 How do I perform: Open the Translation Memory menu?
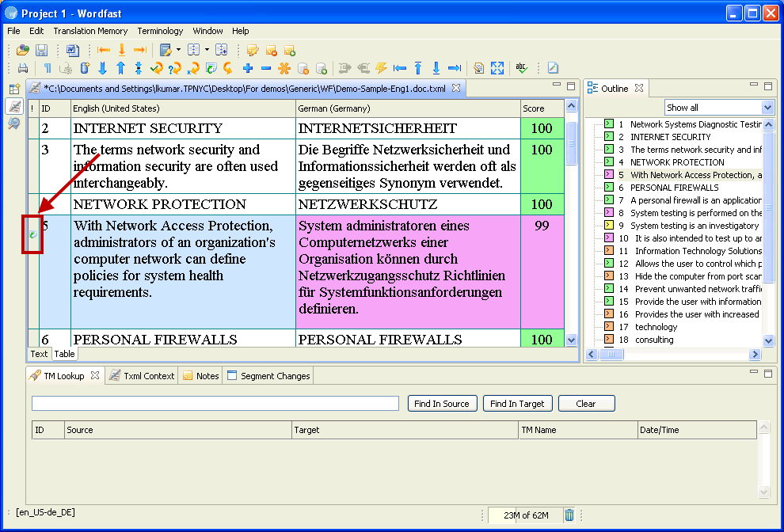pos(90,31)
